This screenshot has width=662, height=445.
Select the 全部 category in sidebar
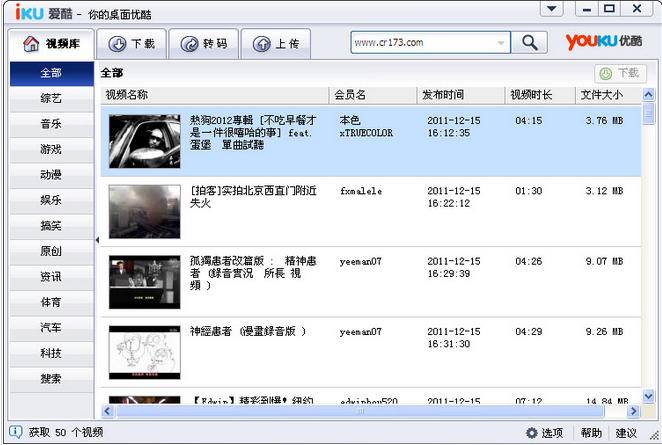pyautogui.click(x=52, y=73)
